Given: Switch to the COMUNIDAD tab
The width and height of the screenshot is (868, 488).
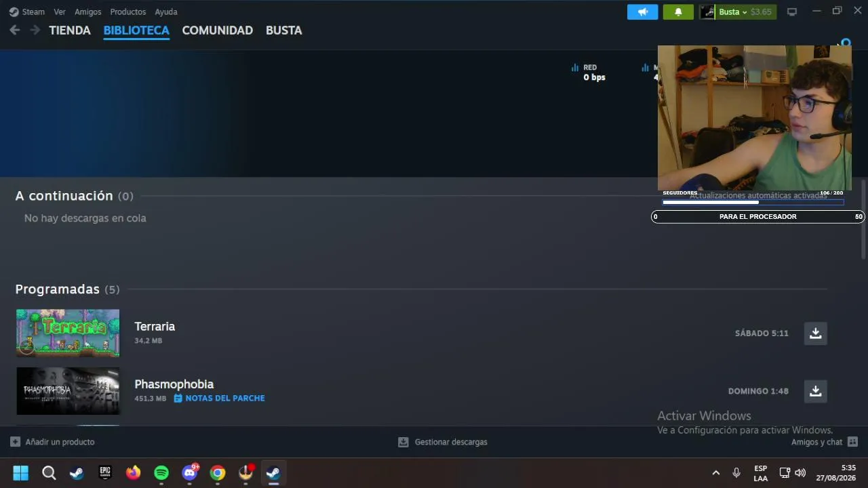Looking at the screenshot, I should click(218, 30).
